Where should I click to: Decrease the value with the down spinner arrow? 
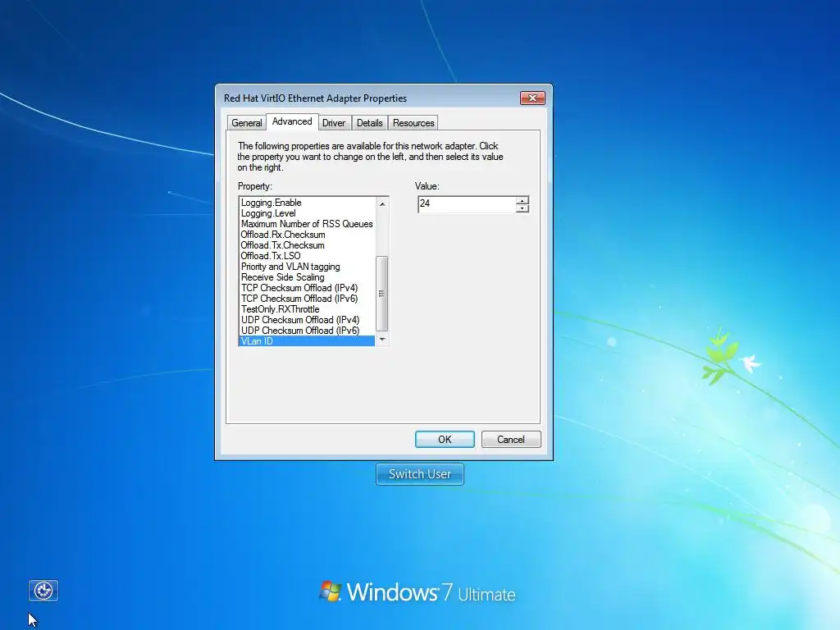pos(523,208)
